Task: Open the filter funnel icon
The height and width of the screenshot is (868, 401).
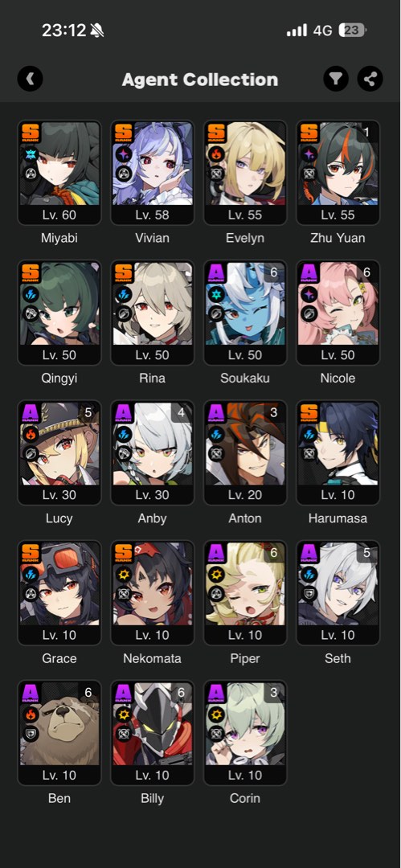Action: click(x=336, y=79)
